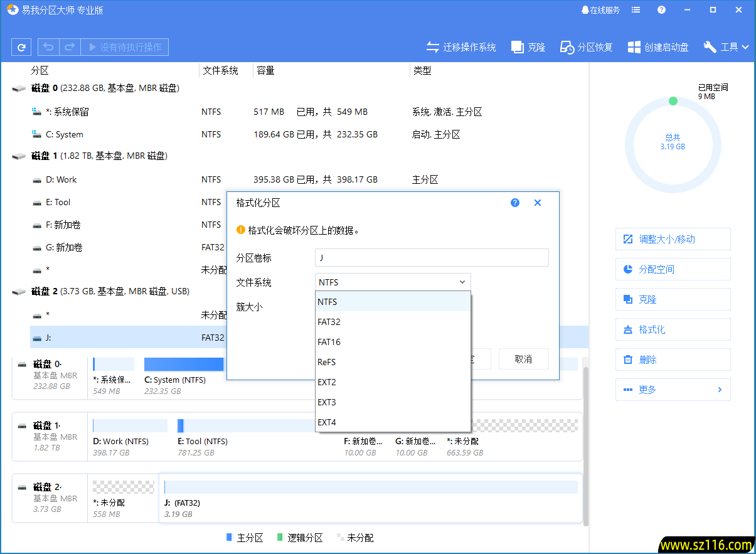Launch 克隆 clone from the toolbar

click(x=528, y=46)
